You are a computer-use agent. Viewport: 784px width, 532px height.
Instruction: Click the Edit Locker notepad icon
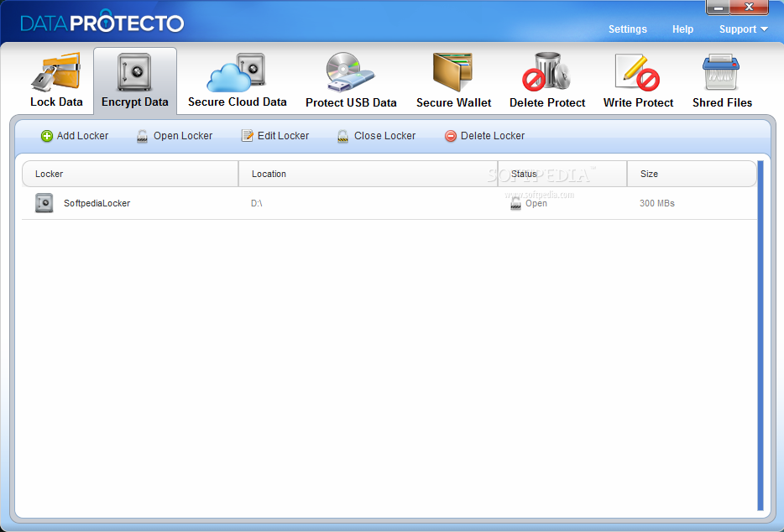[x=247, y=135]
